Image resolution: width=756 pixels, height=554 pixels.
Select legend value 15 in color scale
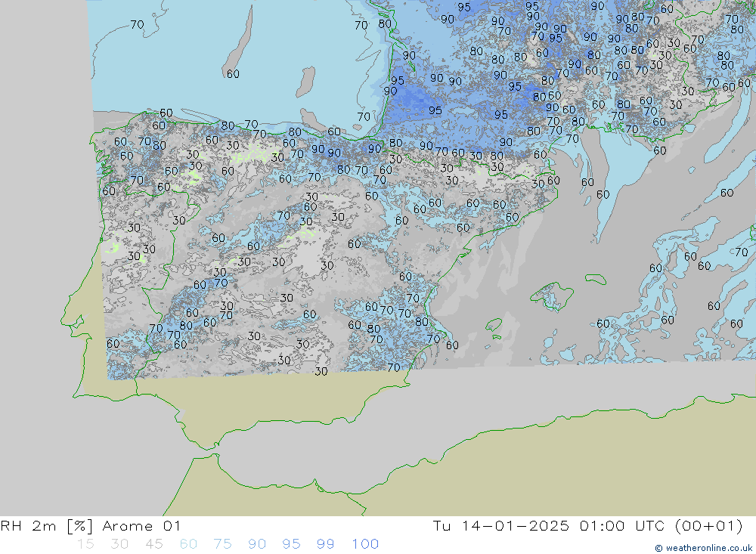point(86,544)
